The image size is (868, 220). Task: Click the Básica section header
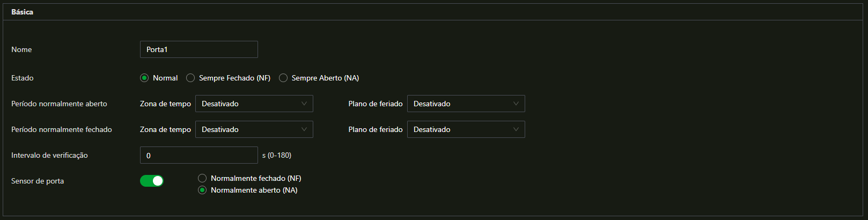coord(22,12)
